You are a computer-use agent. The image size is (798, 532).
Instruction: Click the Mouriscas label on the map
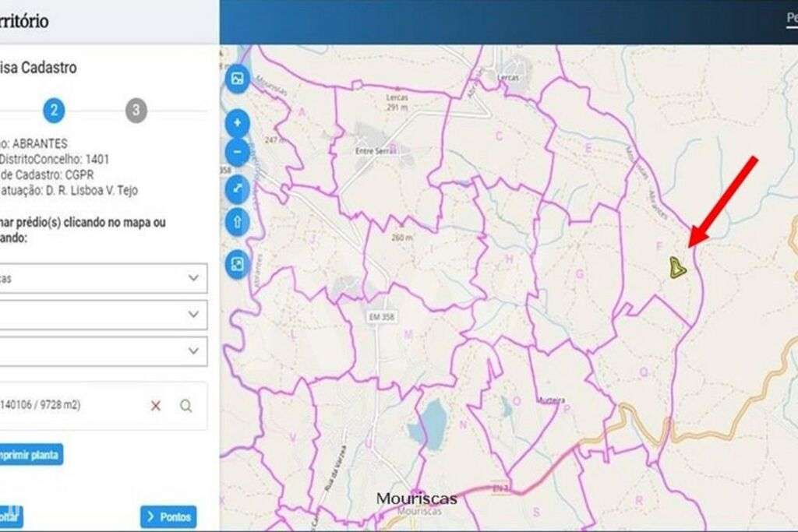(x=416, y=499)
